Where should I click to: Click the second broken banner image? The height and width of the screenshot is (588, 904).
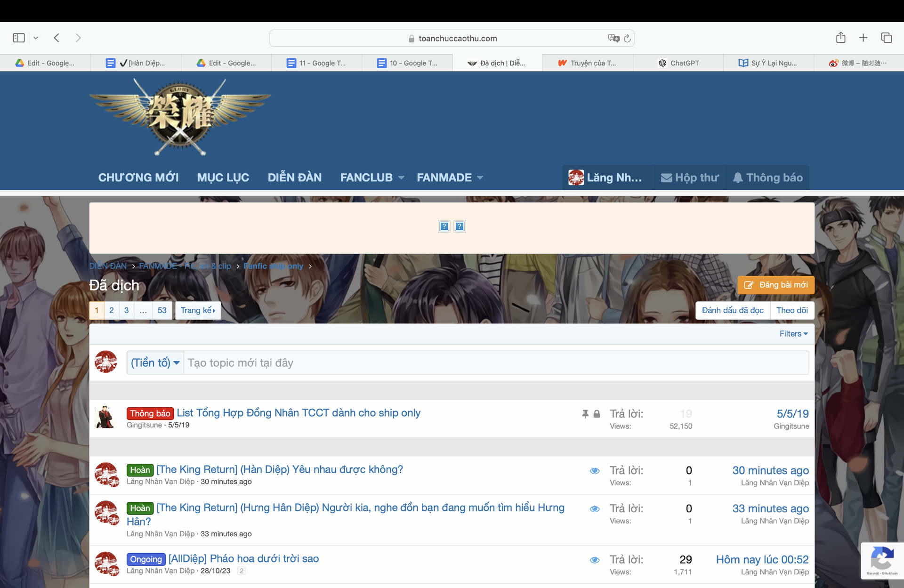pos(460,226)
